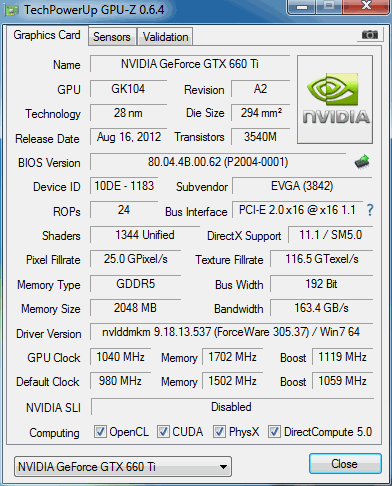Open the Validation tab
The image size is (392, 486).
(166, 36)
